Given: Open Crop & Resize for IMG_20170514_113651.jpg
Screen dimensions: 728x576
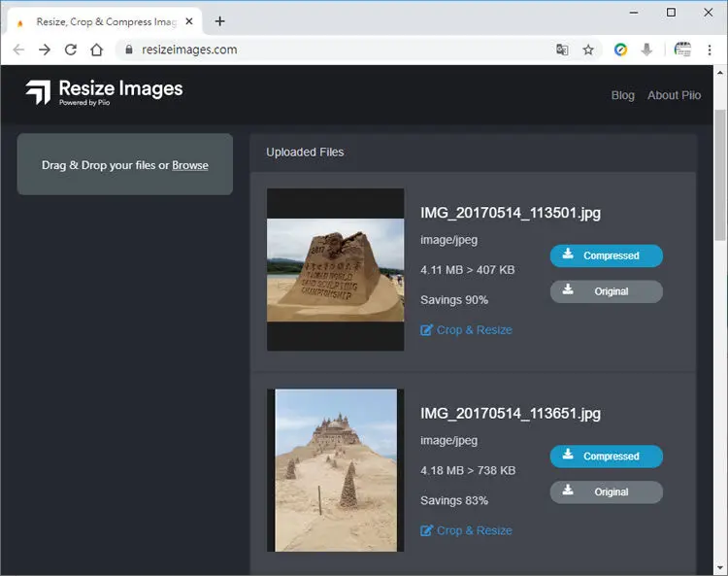Looking at the screenshot, I should [466, 530].
